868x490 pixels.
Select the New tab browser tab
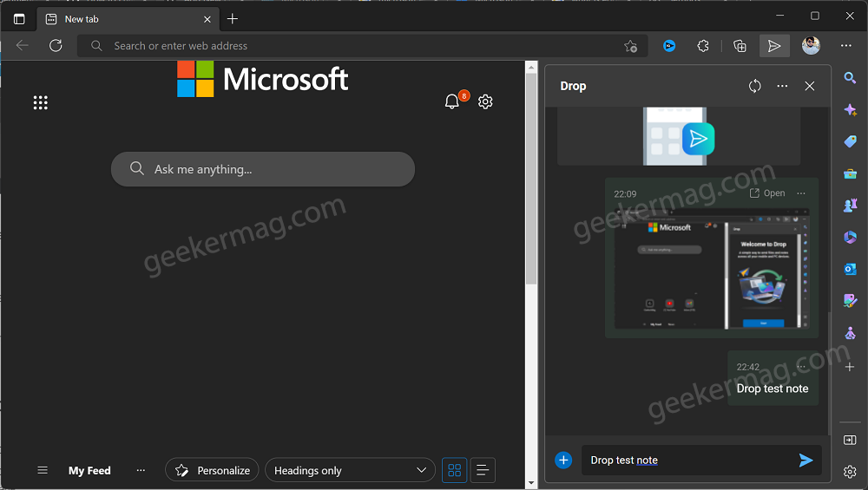pyautogui.click(x=128, y=19)
